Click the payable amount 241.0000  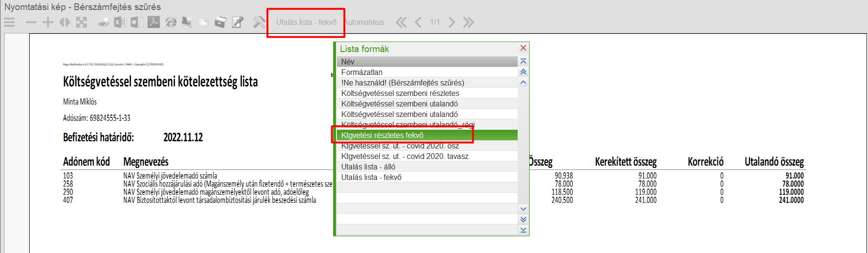791,200
